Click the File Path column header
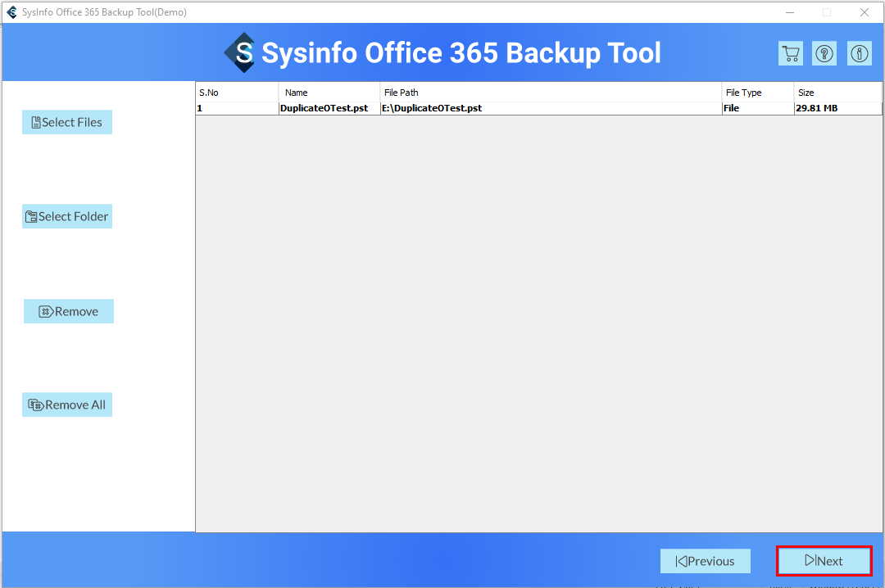This screenshot has width=885, height=588. point(551,93)
